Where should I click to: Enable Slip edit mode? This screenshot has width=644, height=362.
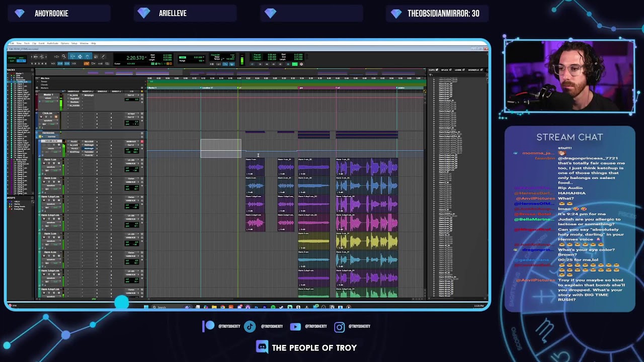coord(11,60)
